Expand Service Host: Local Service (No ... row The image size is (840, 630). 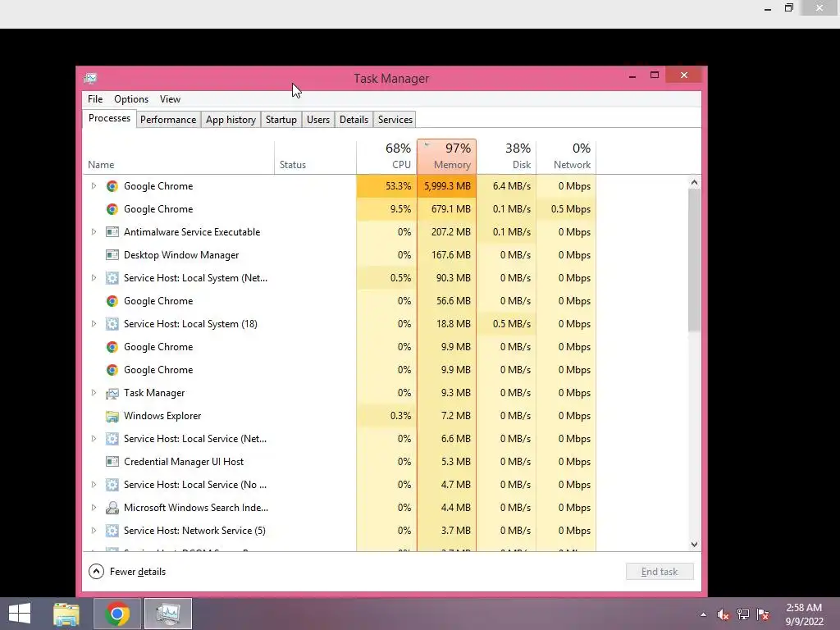tap(94, 485)
